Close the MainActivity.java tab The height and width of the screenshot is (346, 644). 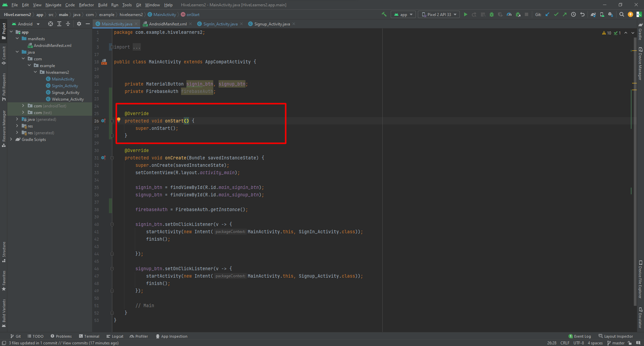pyautogui.click(x=136, y=24)
